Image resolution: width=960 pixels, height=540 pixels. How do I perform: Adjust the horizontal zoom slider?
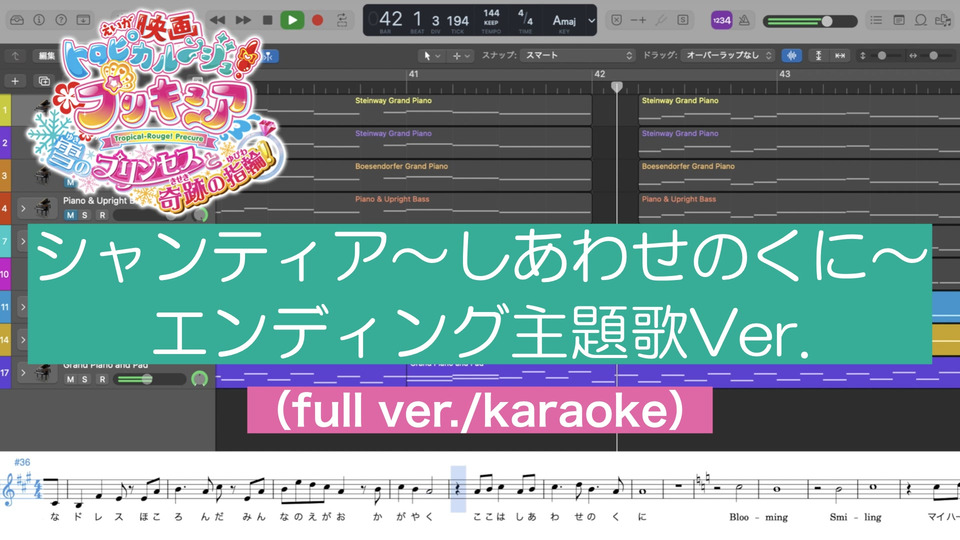coord(932,56)
